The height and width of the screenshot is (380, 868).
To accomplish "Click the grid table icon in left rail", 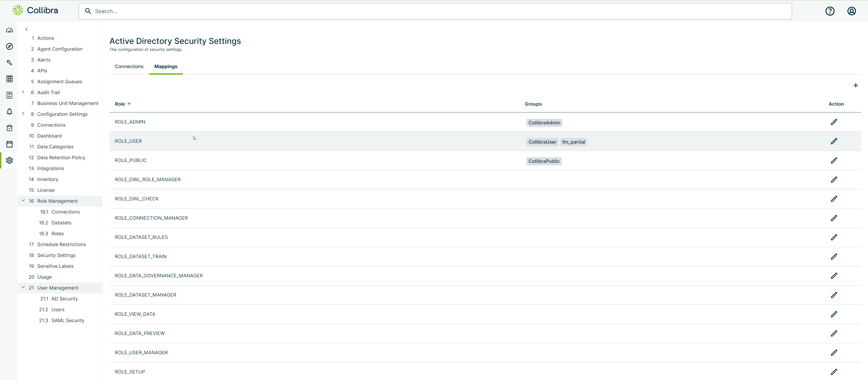I will tap(9, 79).
